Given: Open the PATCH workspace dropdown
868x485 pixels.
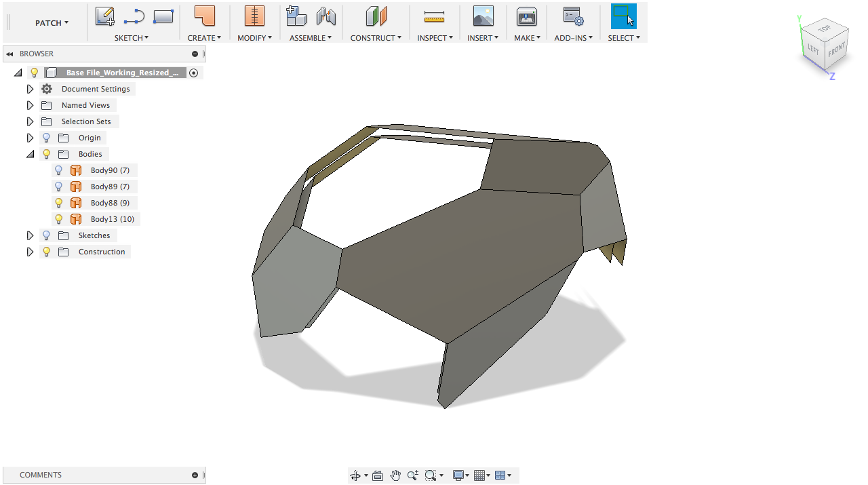Looking at the screenshot, I should 52,23.
